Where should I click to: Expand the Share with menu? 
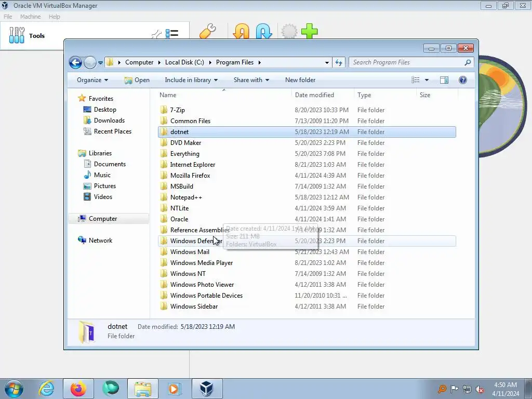(251, 80)
